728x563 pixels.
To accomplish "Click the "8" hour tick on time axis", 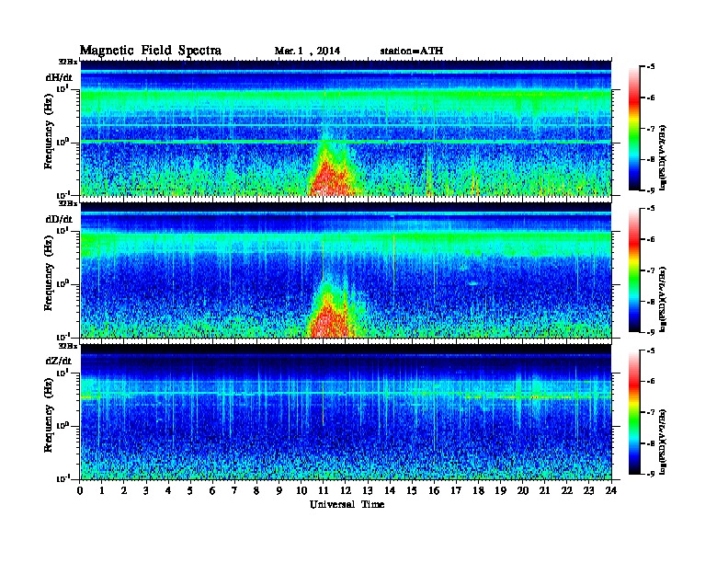I will point(256,491).
